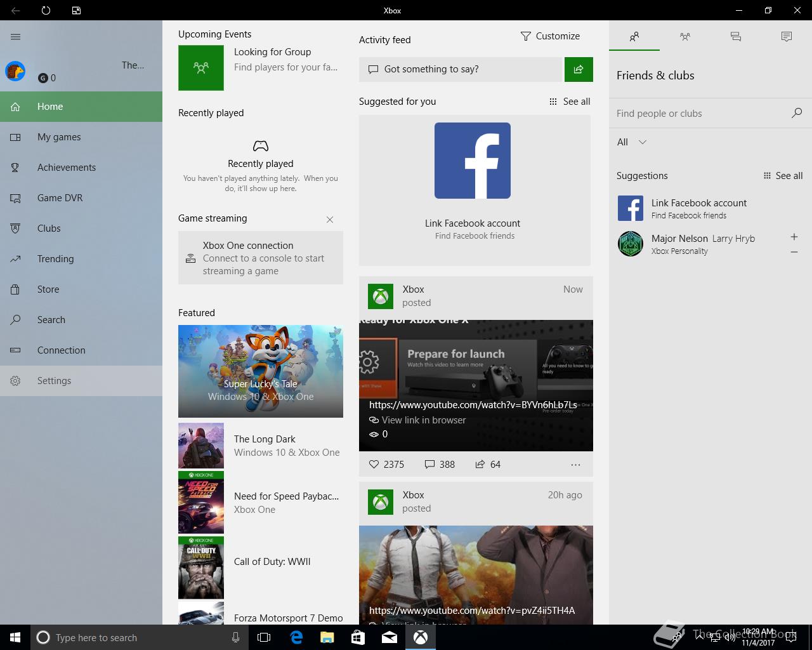
Task: Launch Microsoft Edge from taskbar
Action: coord(296,637)
